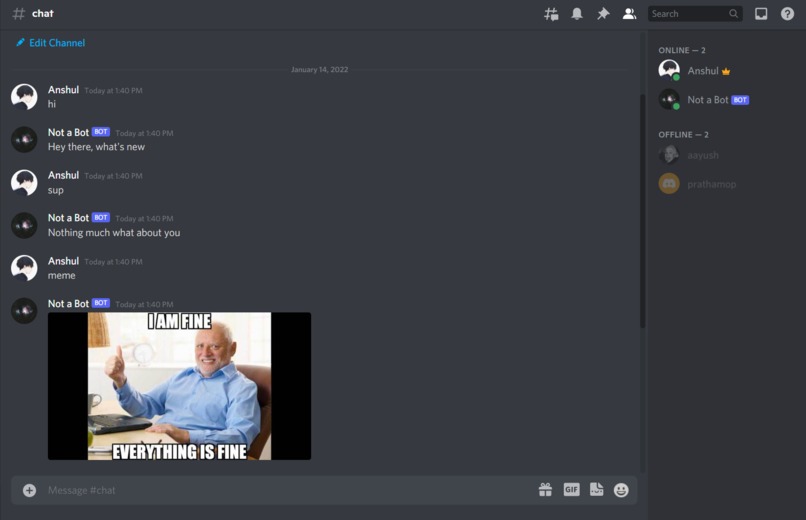Screen dimensions: 806x520
Task: Click the plus attach button in message box
Action: point(29,490)
